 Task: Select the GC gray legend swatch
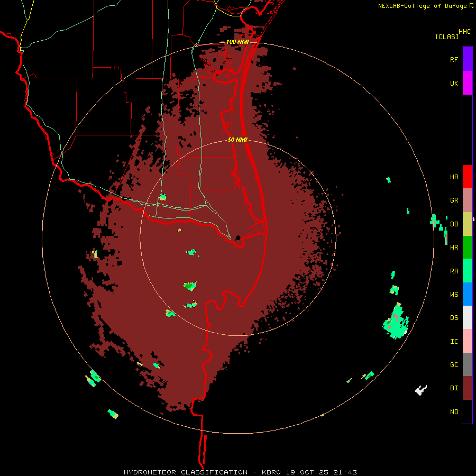click(467, 364)
